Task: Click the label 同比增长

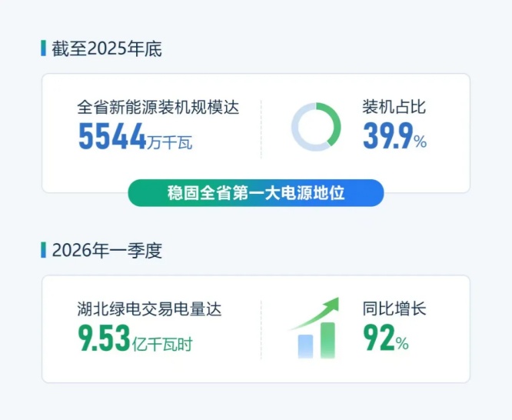Action: point(394,308)
